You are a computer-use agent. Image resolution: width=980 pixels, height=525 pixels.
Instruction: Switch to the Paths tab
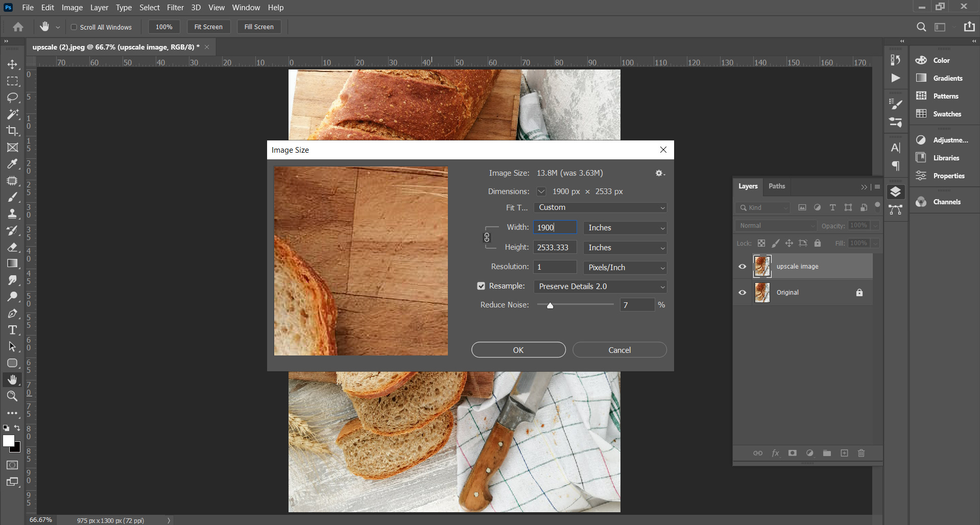[776, 186]
